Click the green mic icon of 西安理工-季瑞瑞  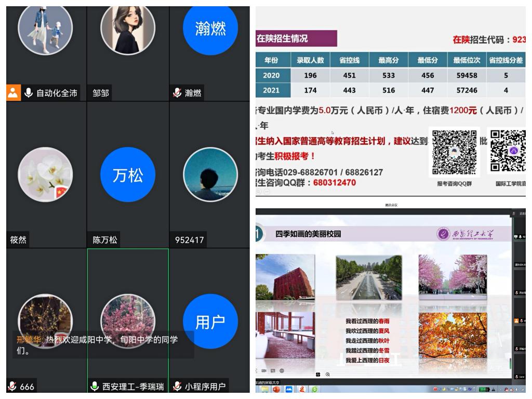point(95,387)
